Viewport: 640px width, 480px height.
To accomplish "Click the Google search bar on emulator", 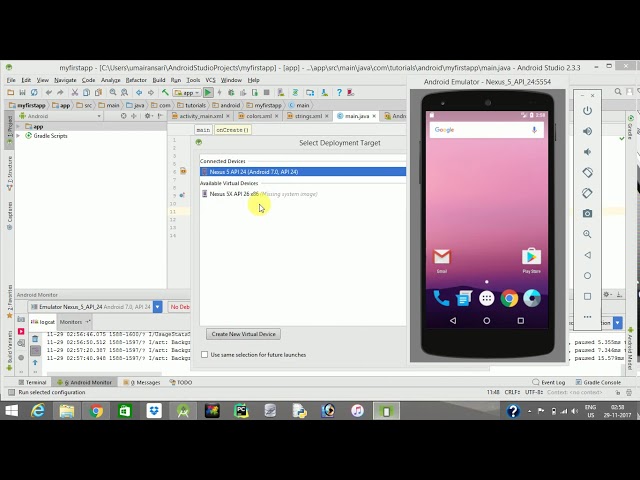I will tap(487, 130).
